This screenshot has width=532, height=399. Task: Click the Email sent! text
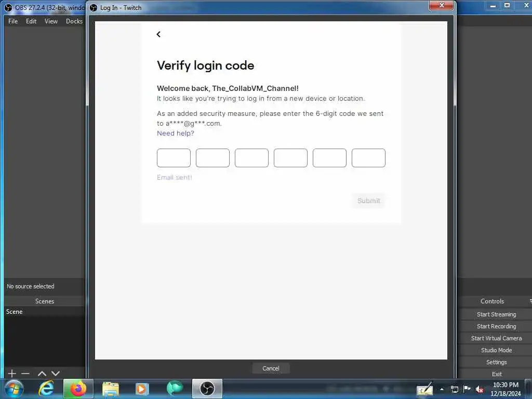coord(175,177)
